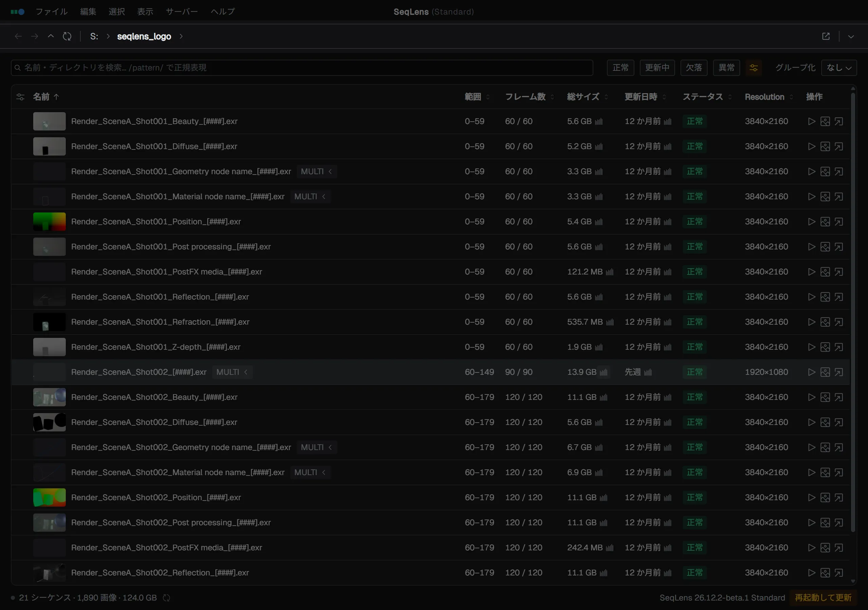Screen dimensions: 868x610
Task: Play the Shot002_Position sequence
Action: coord(811,497)
